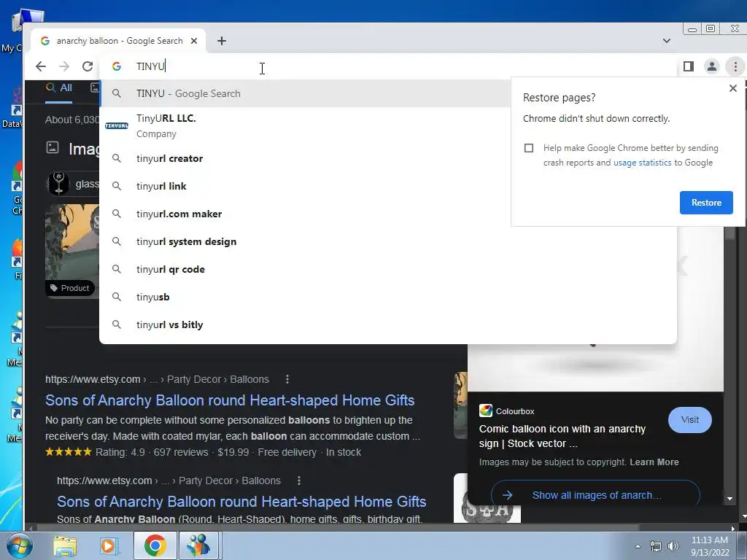Click the taskbar clock showing 11:13 AM
747x560 pixels.
(710, 546)
